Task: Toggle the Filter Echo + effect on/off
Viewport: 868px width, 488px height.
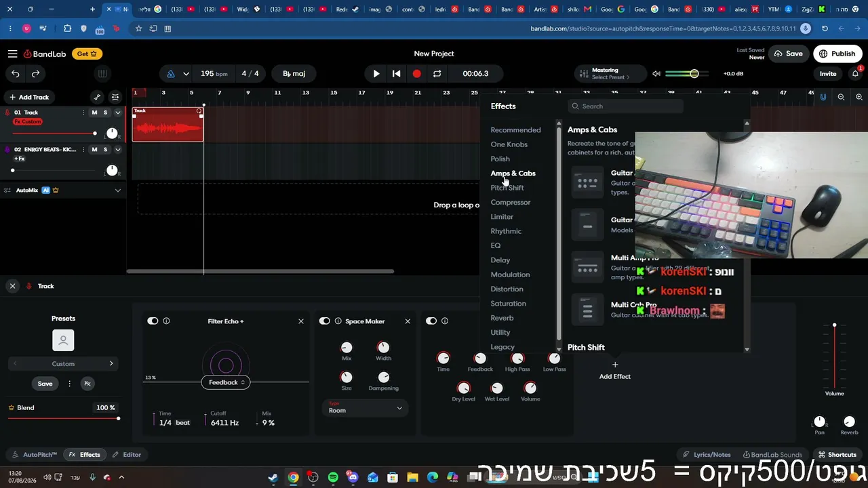Action: (x=153, y=321)
